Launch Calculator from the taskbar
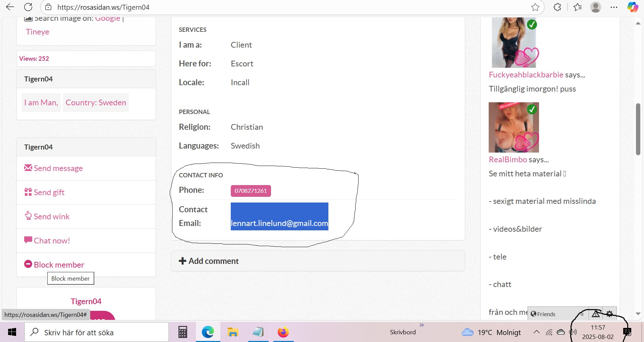 click(182, 332)
